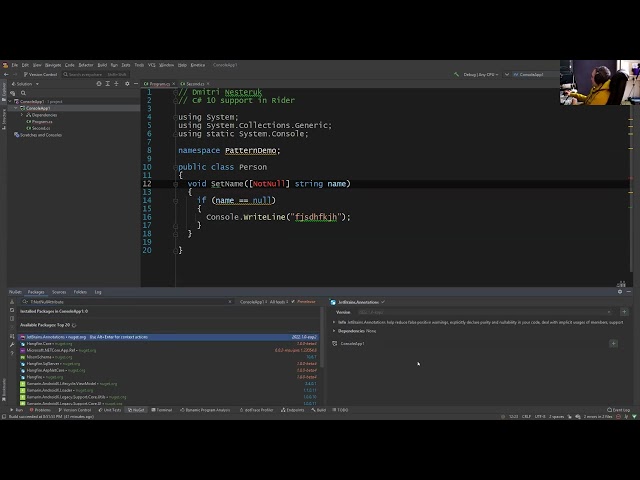Select Program.cs in the solution tree
The image size is (640, 480).
pyautogui.click(x=39, y=122)
